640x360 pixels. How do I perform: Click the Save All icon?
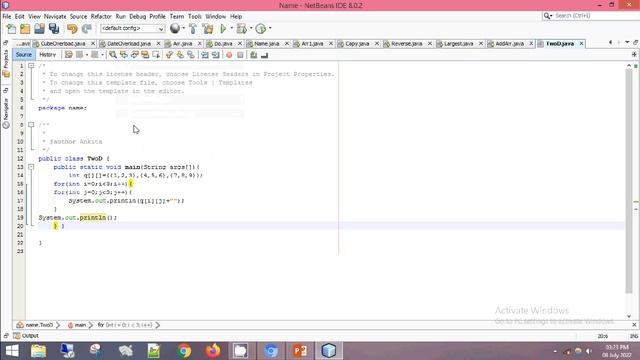tap(54, 28)
